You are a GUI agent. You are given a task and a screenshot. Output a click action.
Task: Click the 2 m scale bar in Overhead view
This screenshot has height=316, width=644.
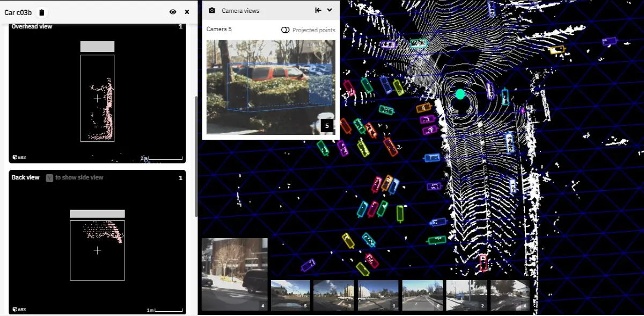pyautogui.click(x=162, y=158)
